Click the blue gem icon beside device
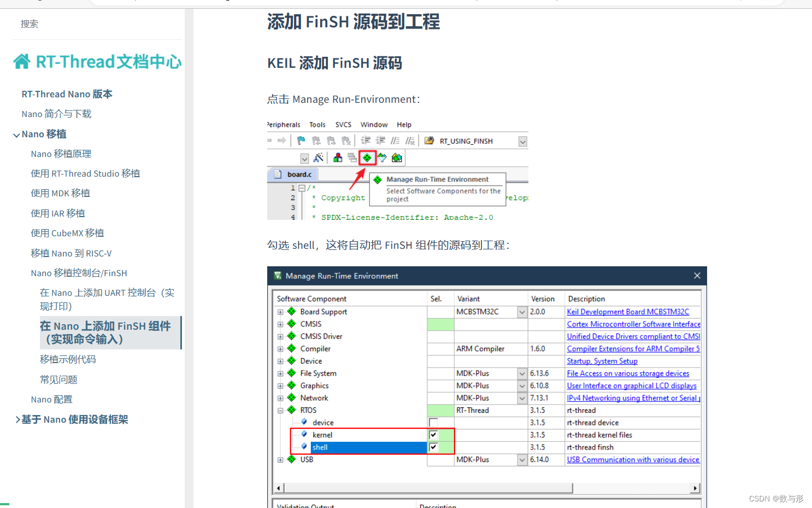 (x=304, y=422)
